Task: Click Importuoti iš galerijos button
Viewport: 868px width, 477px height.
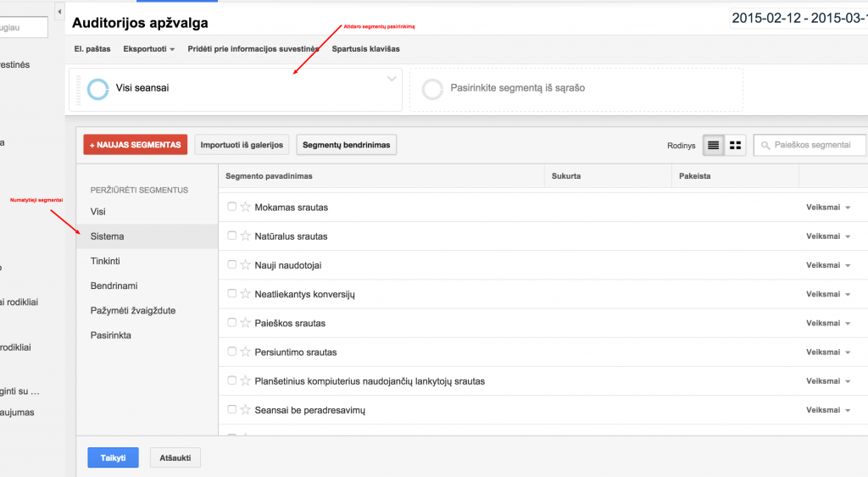Action: [242, 145]
